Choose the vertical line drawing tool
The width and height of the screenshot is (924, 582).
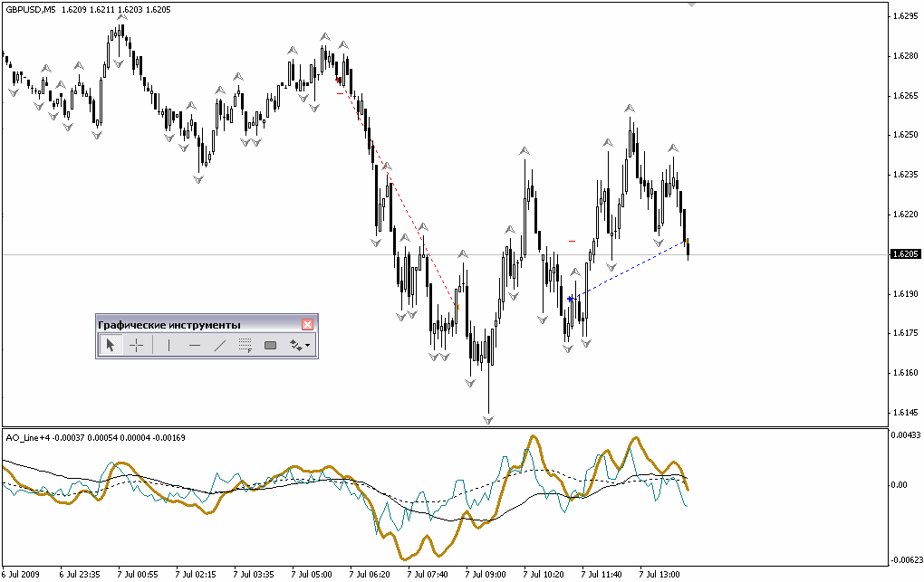click(x=168, y=345)
